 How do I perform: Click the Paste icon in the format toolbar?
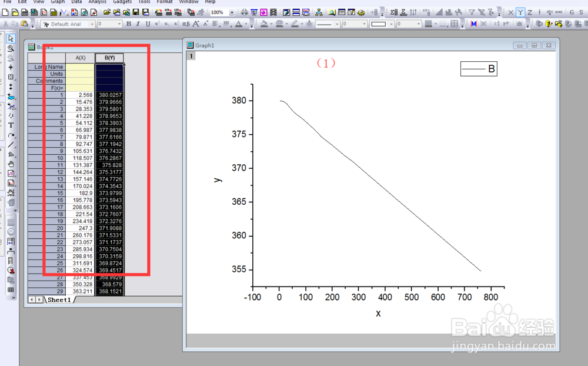pos(24,24)
